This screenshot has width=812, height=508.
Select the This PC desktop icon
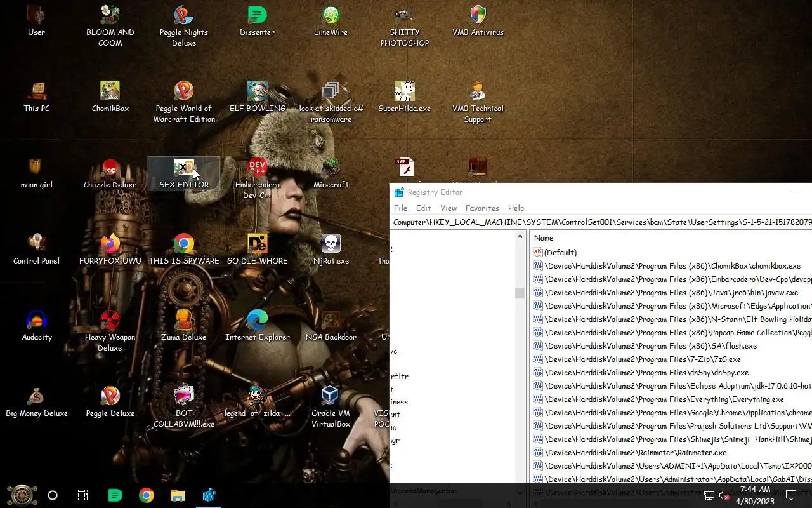click(x=36, y=97)
